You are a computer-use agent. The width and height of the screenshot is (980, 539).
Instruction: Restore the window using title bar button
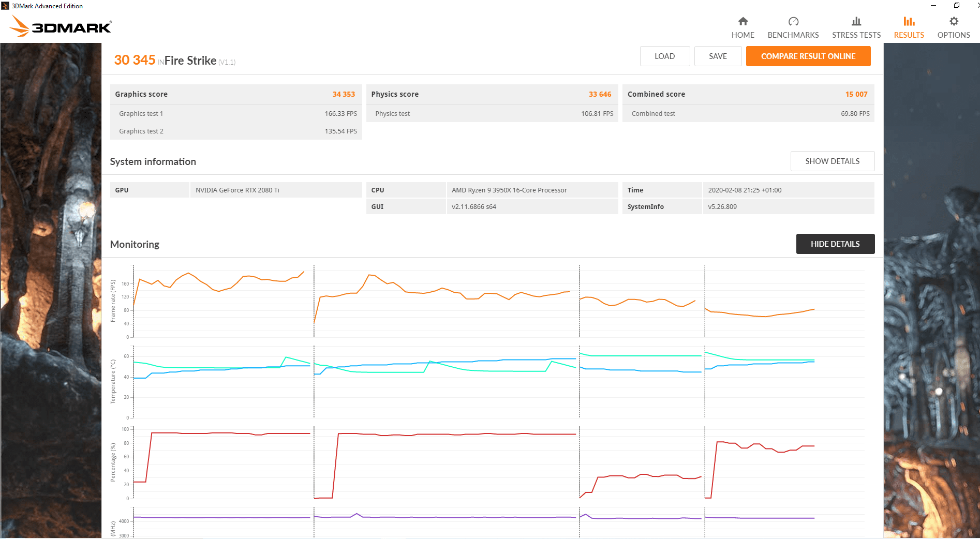pyautogui.click(x=957, y=6)
